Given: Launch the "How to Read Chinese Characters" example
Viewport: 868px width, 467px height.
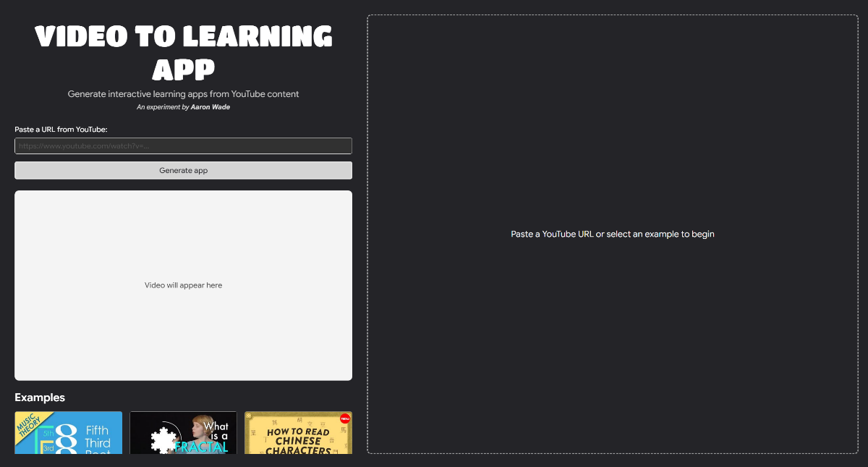Looking at the screenshot, I should (x=298, y=438).
